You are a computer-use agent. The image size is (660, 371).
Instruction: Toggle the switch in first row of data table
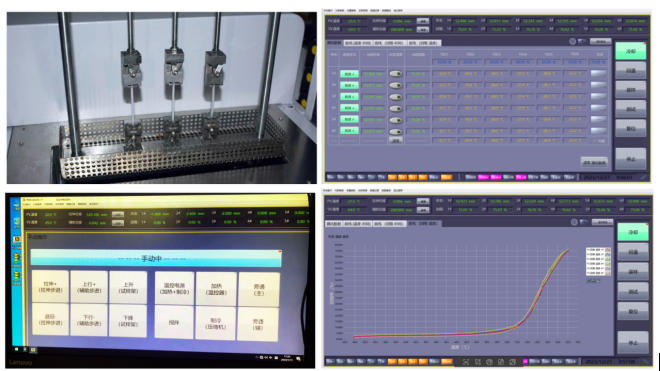pos(395,74)
